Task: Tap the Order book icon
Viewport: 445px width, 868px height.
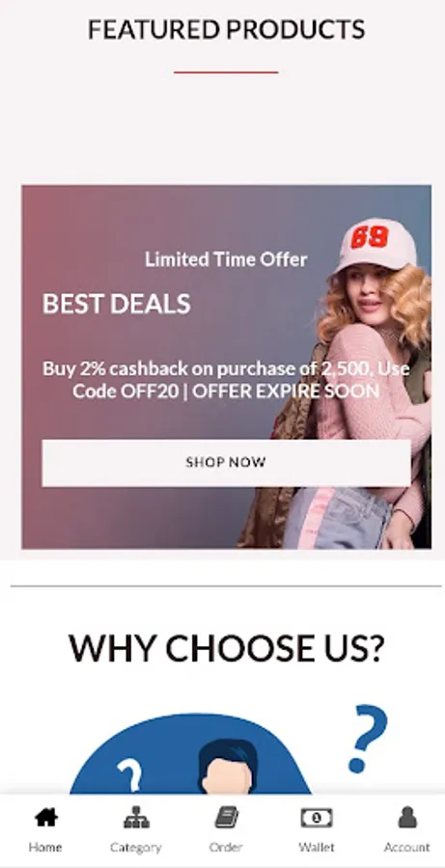Action: (226, 817)
